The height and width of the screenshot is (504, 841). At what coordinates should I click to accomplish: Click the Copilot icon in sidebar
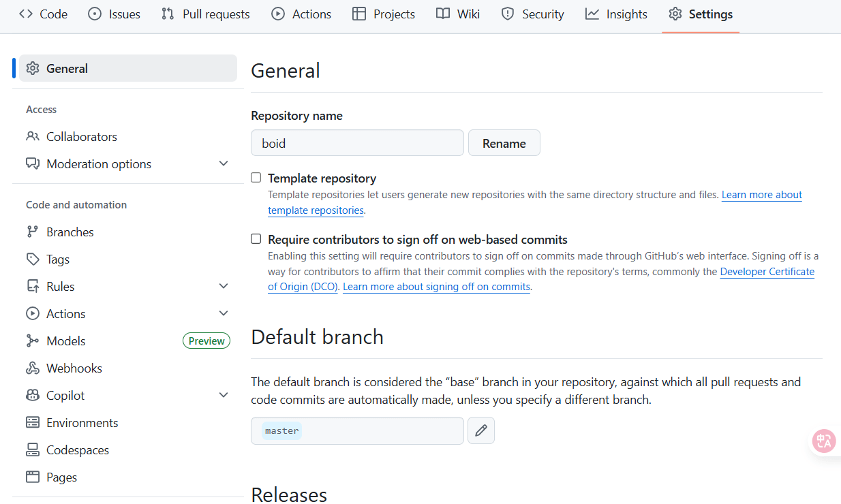[x=33, y=395]
